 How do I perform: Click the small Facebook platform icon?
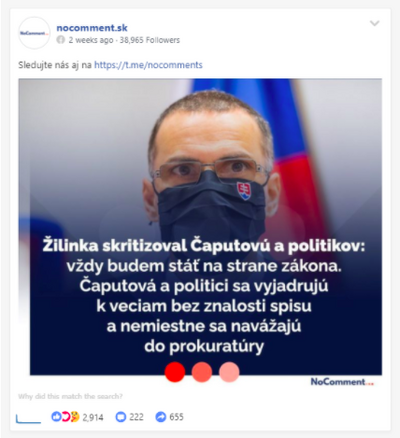[x=61, y=40]
